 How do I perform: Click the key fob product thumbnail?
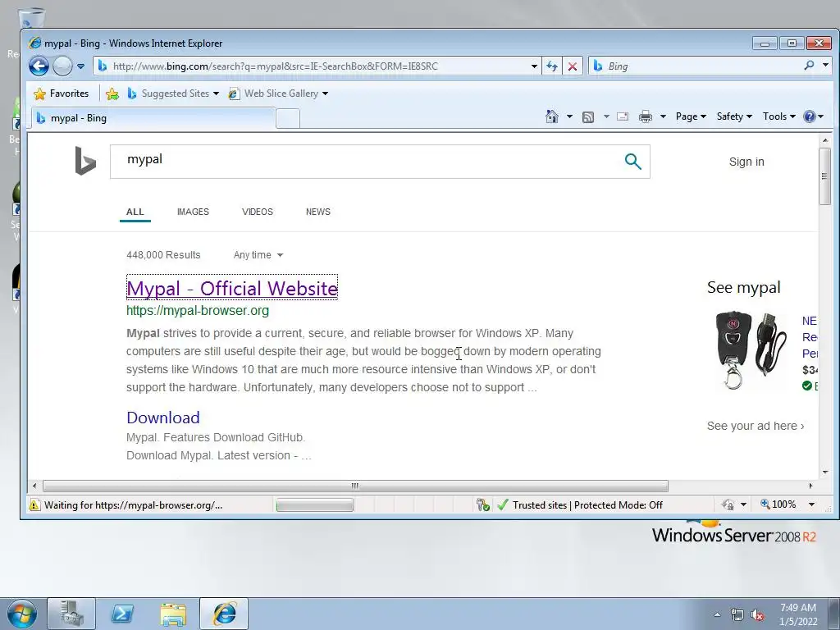coord(751,350)
